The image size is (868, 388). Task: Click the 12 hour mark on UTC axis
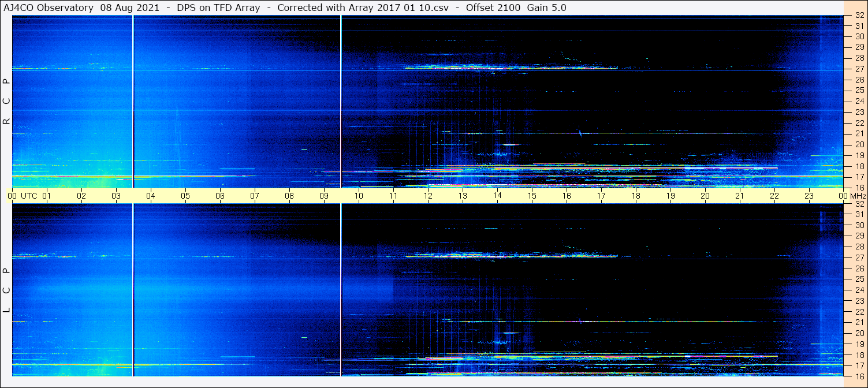428,196
